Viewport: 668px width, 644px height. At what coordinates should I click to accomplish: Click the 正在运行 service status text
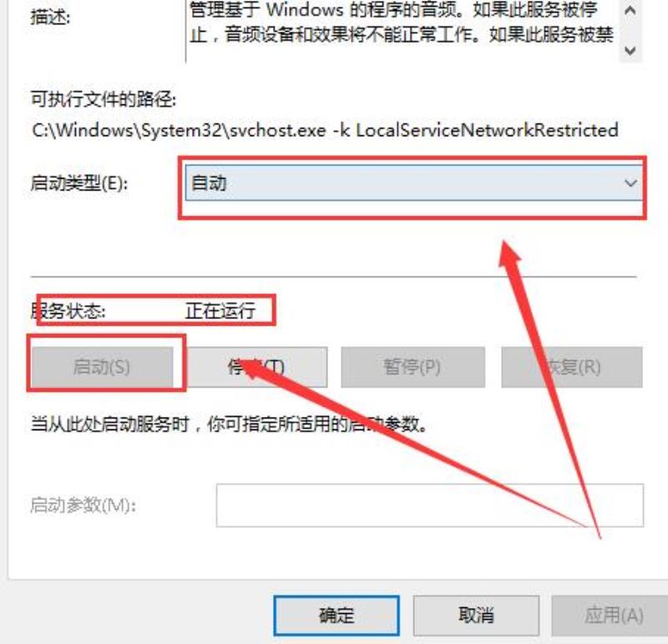coord(220,311)
